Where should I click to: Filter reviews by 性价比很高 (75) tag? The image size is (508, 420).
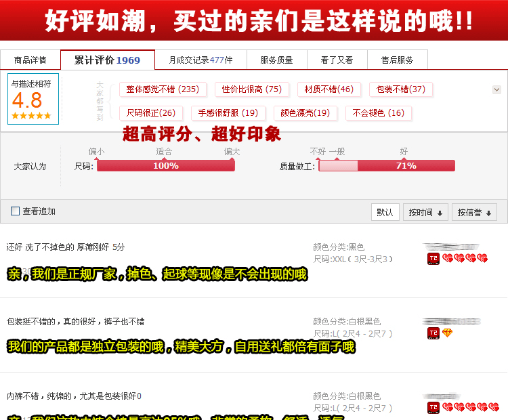pyautogui.click(x=252, y=89)
